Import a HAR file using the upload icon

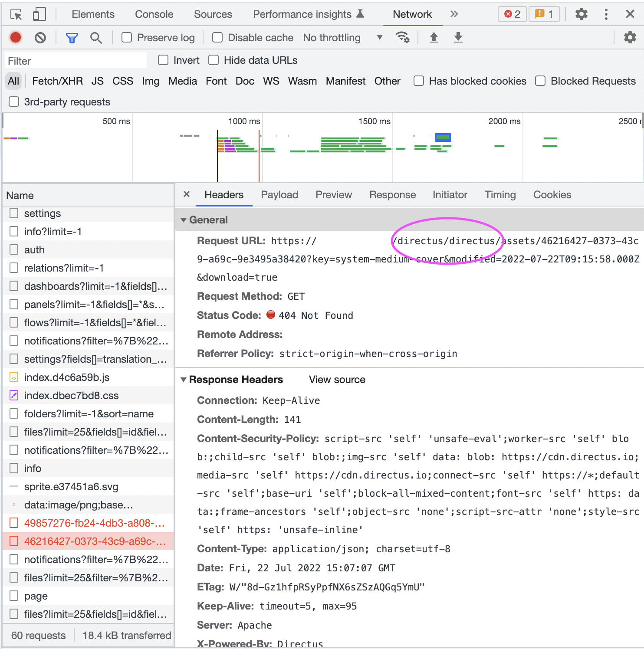pos(434,38)
